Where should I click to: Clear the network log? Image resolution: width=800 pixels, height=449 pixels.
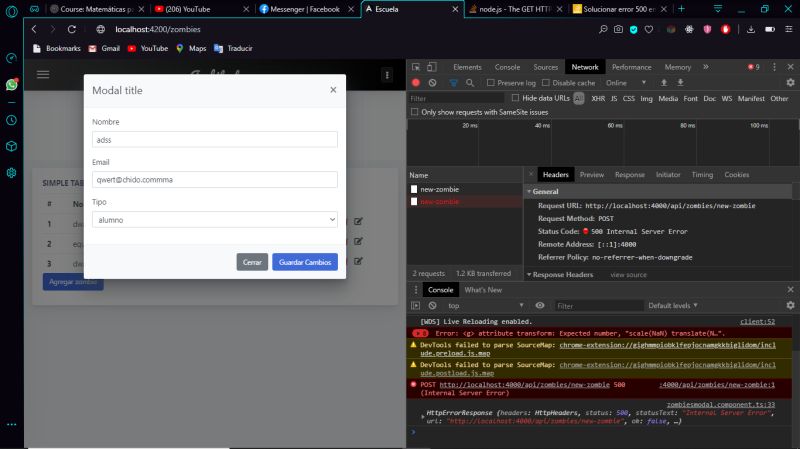(x=433, y=82)
